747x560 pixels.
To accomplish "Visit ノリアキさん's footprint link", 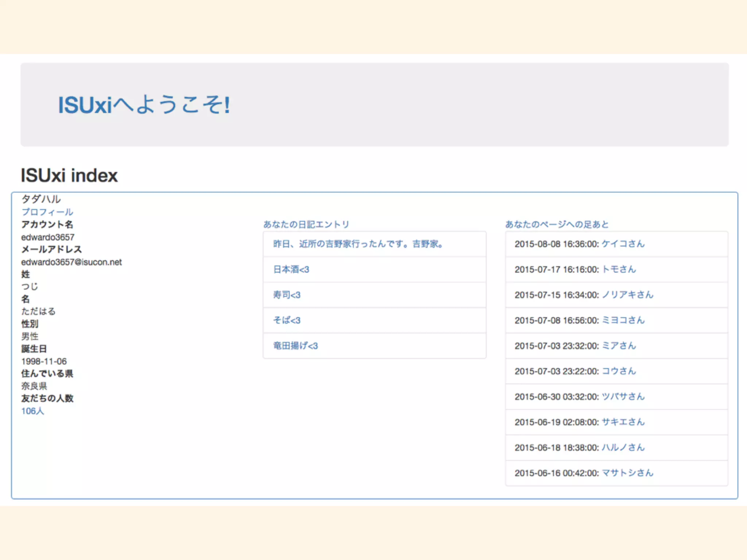I will coord(627,295).
